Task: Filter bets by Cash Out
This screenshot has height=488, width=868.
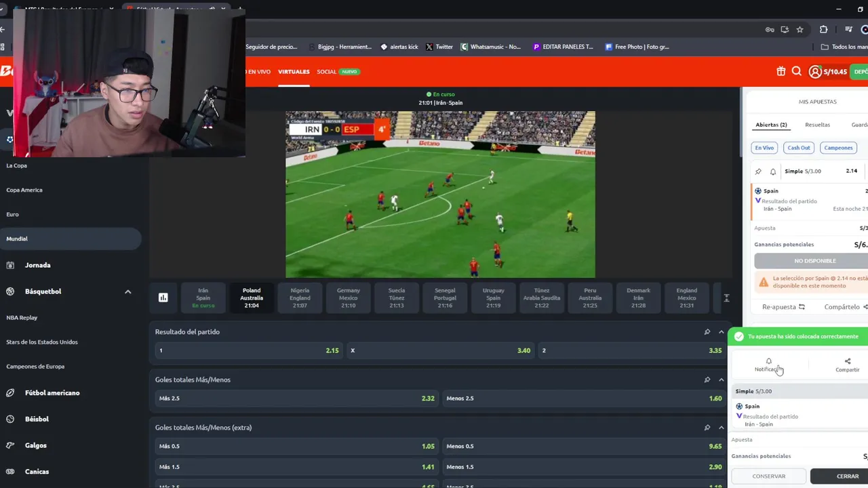Action: (x=799, y=148)
